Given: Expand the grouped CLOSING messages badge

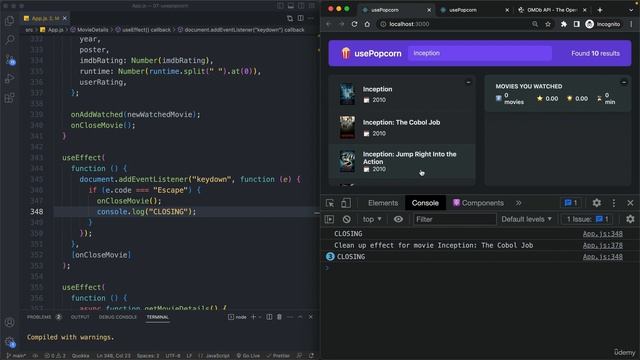Looking at the screenshot, I should 330,256.
